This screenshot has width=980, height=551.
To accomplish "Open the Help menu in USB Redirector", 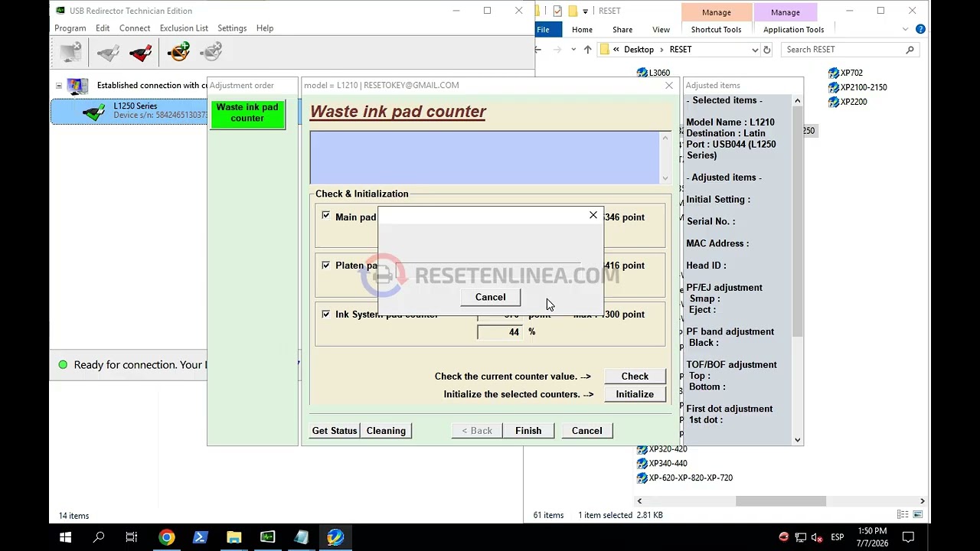I will (x=265, y=28).
